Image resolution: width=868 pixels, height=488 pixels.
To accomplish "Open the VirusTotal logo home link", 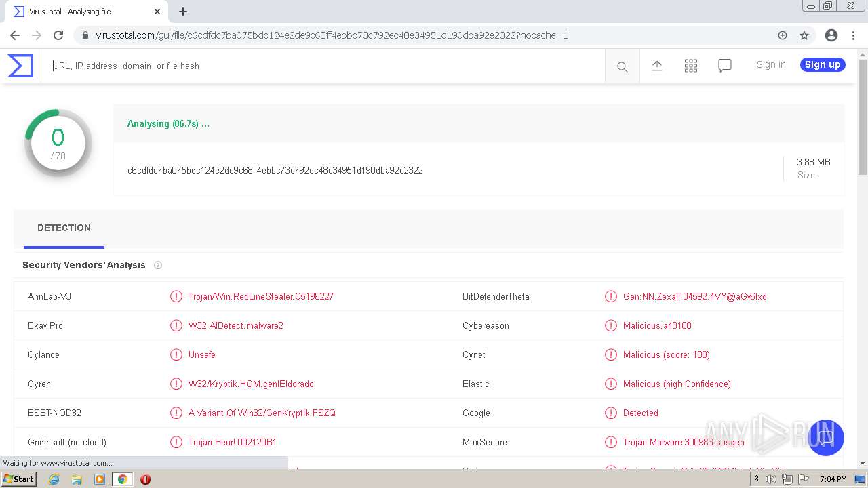I will (20, 66).
